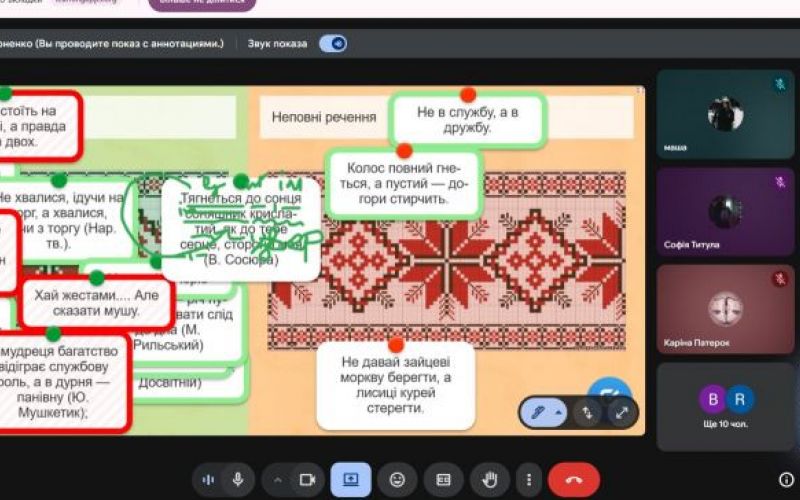
Task: Select the Софія Титула participant tile
Action: pos(725,212)
